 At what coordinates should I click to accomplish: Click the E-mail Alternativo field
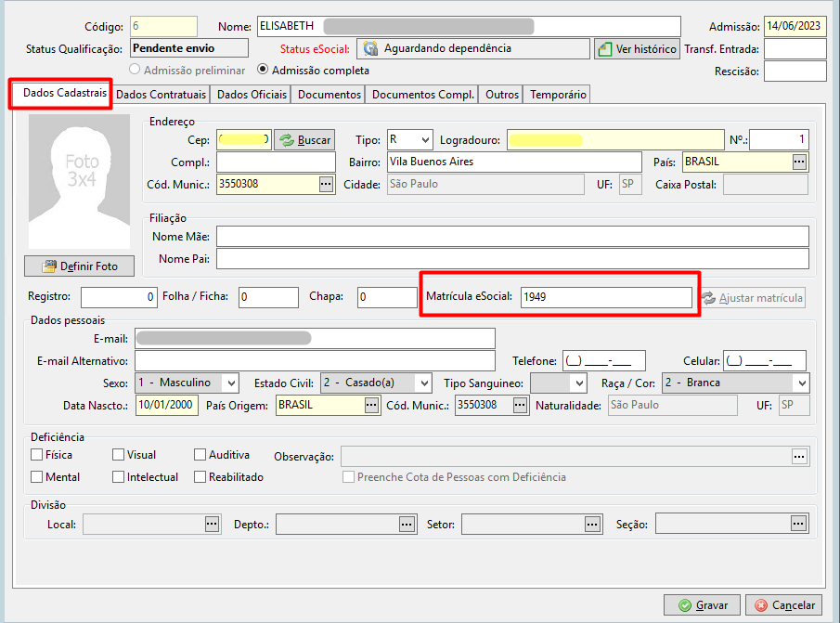click(315, 360)
